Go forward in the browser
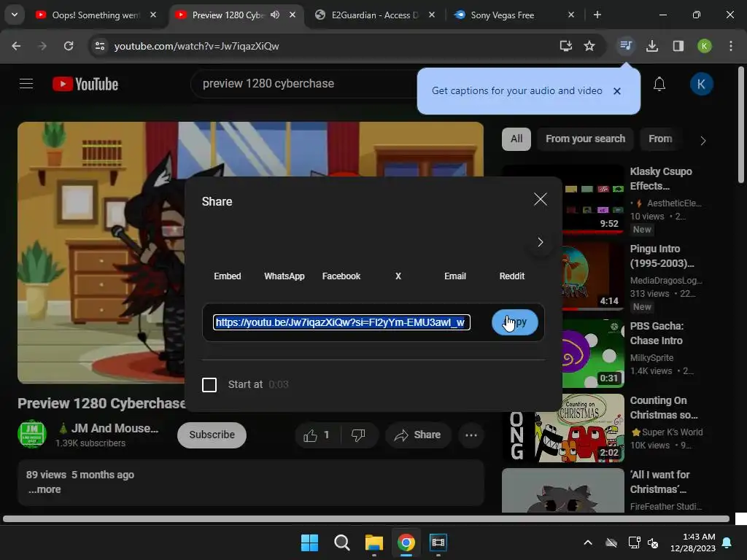The width and height of the screenshot is (747, 560). [42, 46]
